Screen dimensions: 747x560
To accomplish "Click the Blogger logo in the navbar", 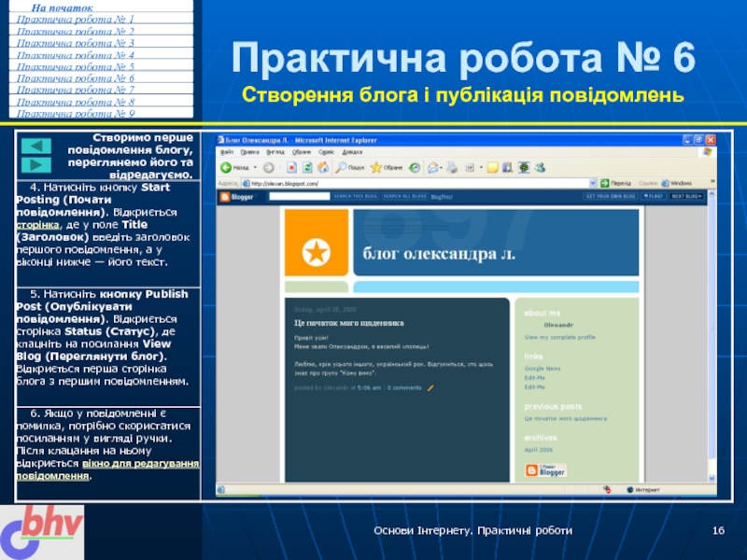I will click(x=236, y=197).
